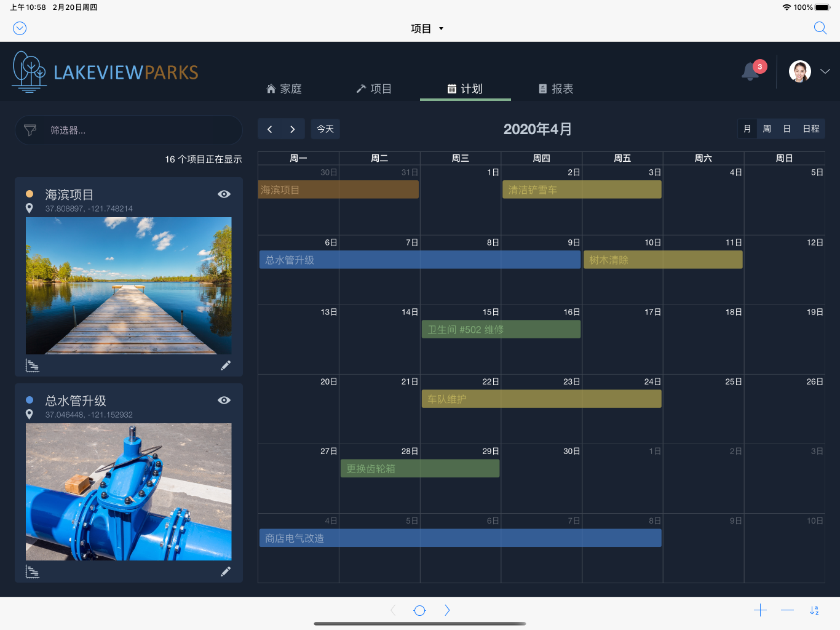Select the 车队维护 event
This screenshot has width=840, height=630.
[542, 399]
